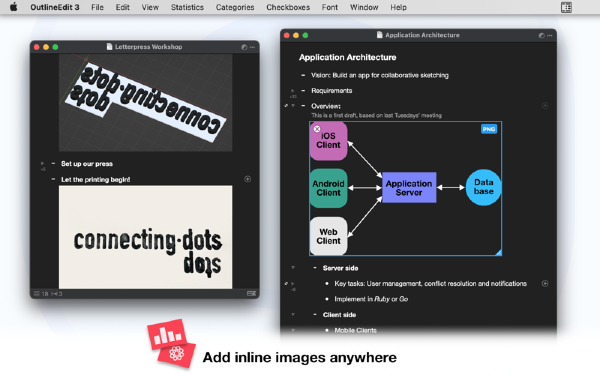Open the Statistics menu
Viewport: 600px width, 375px height.
pyautogui.click(x=187, y=7)
